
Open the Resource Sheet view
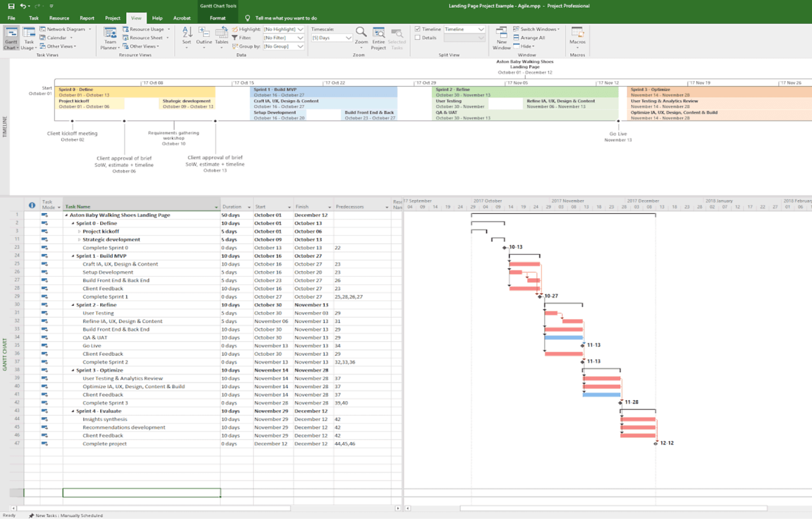(145, 38)
